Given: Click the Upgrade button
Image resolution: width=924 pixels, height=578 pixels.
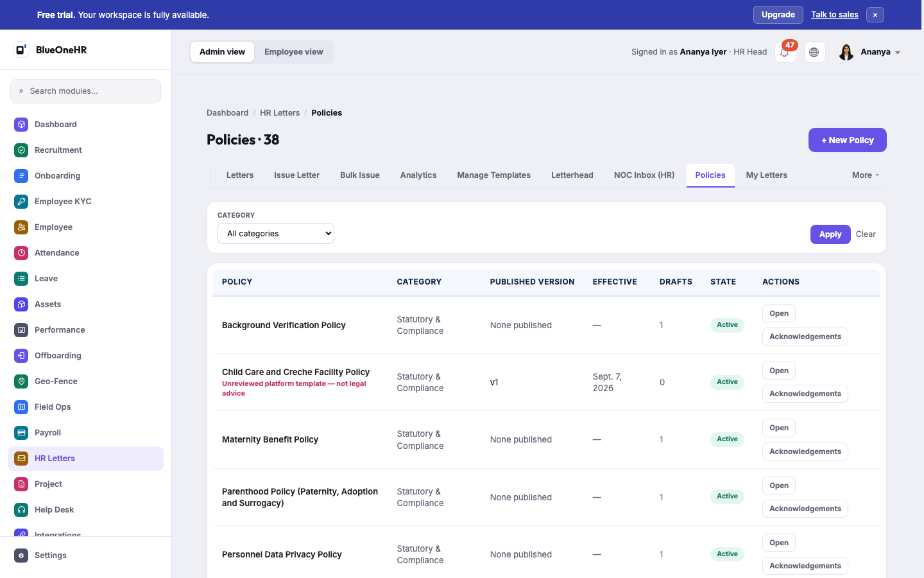Looking at the screenshot, I should click(778, 15).
